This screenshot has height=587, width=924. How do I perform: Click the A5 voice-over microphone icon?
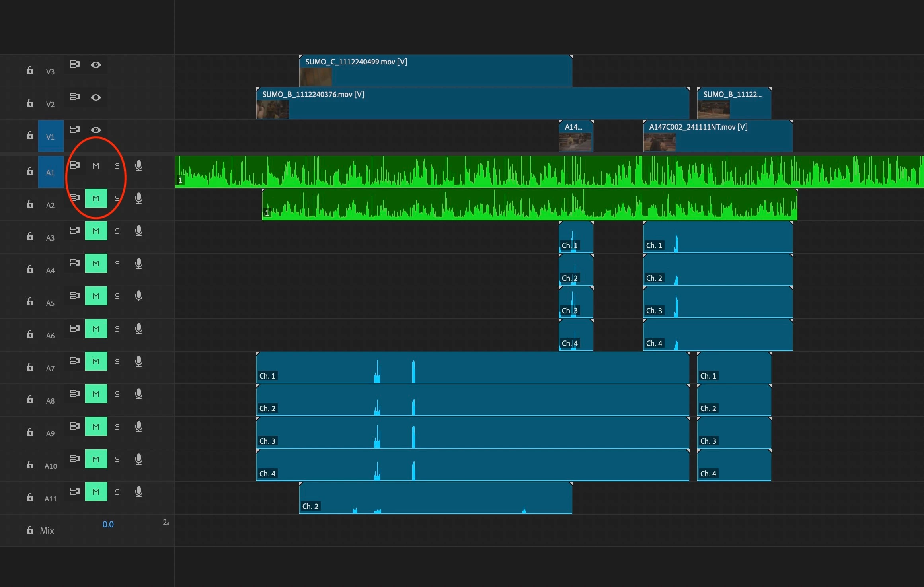click(x=138, y=296)
